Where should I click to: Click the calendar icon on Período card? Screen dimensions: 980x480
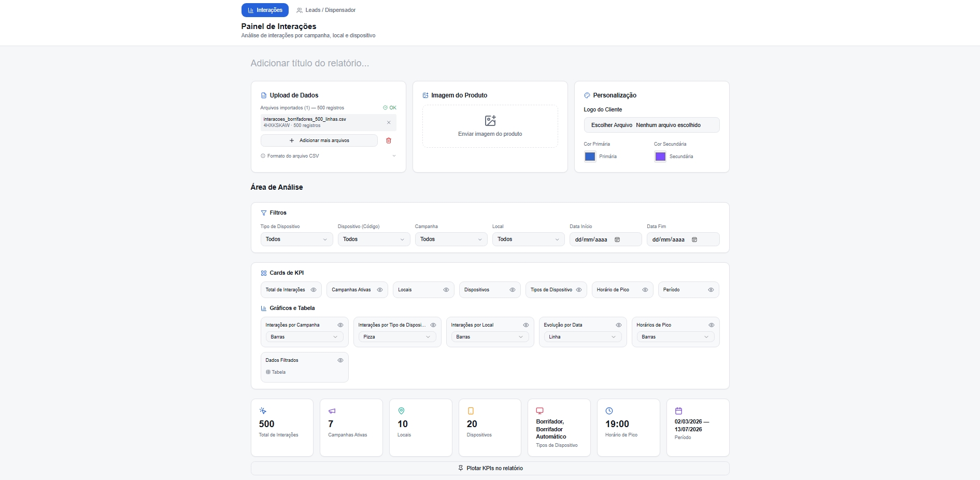click(x=678, y=411)
